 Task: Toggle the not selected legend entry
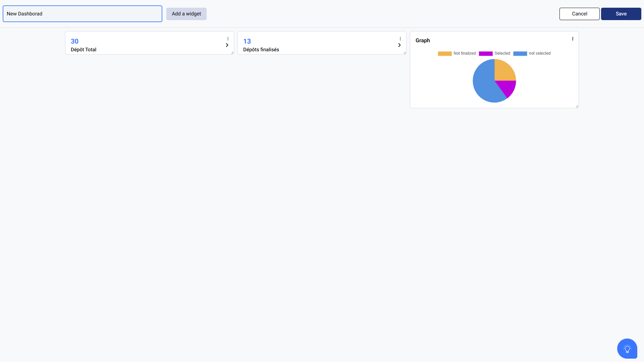(x=532, y=53)
